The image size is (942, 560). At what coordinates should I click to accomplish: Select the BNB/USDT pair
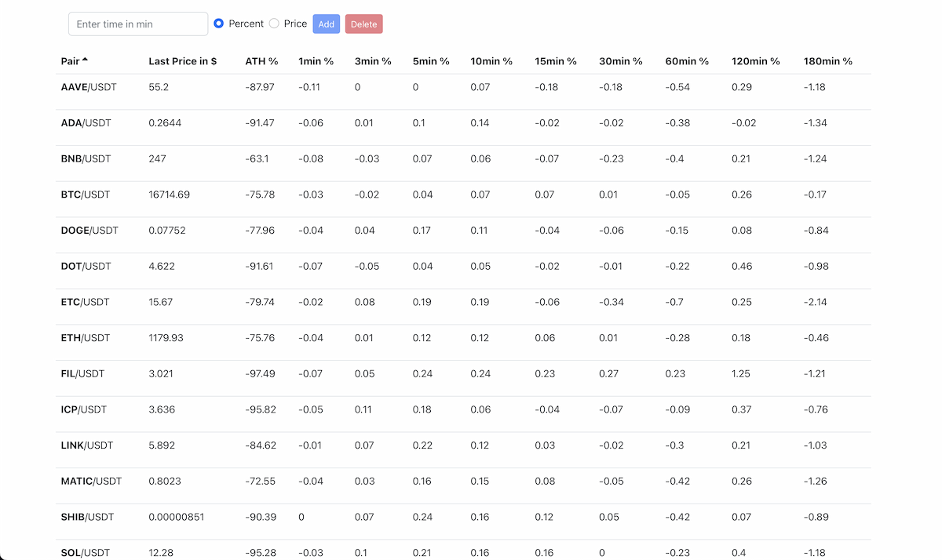click(x=86, y=158)
